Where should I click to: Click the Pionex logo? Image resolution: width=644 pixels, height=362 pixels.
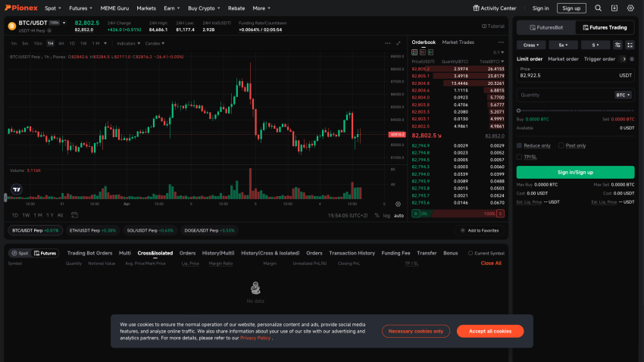[x=21, y=8]
